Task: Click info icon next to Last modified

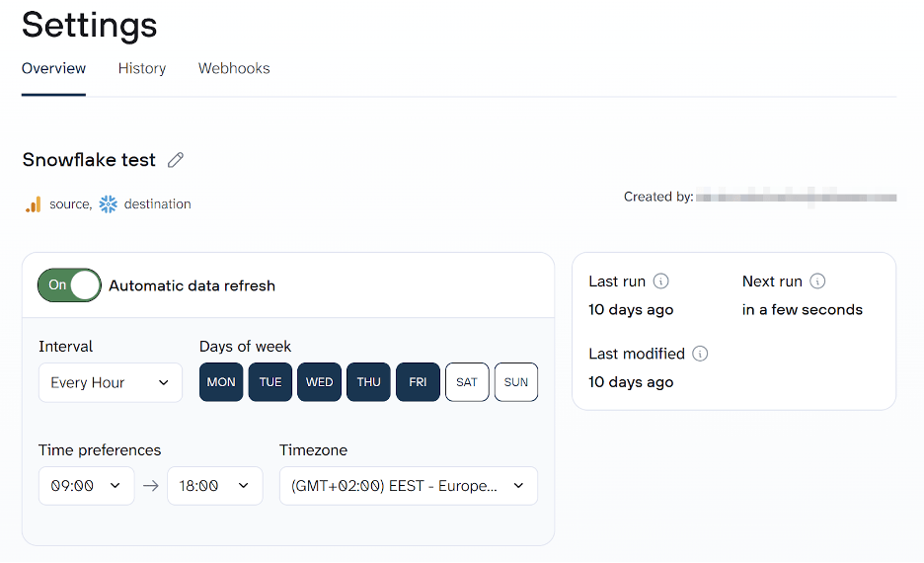Action: (700, 354)
